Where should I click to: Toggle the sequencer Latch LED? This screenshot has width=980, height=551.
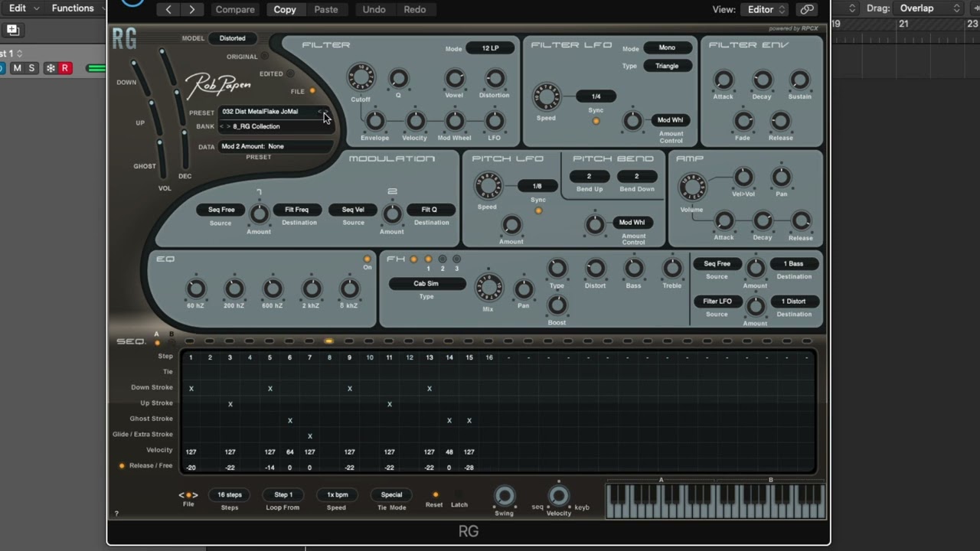point(459,494)
